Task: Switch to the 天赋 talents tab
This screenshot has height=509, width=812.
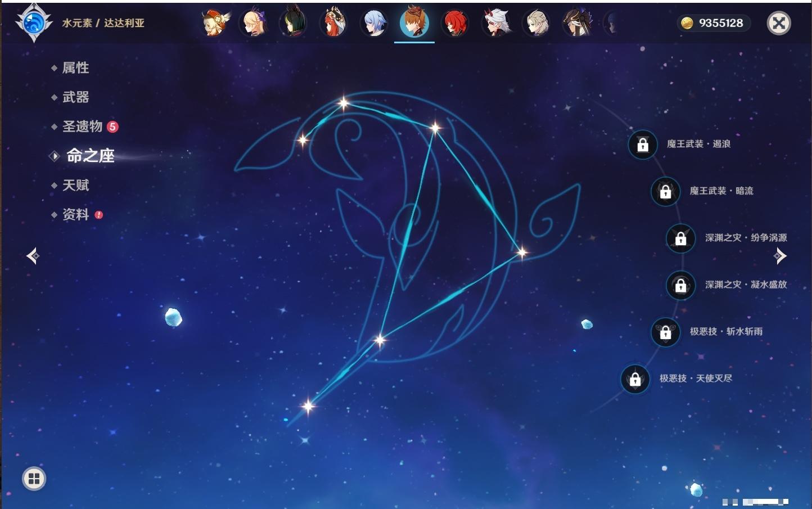Action: pos(75,185)
